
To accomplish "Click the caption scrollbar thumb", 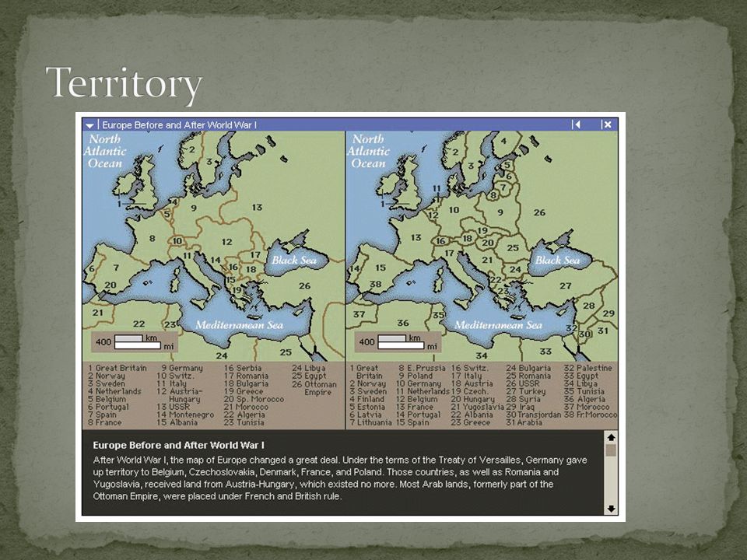I will click(x=612, y=450).
